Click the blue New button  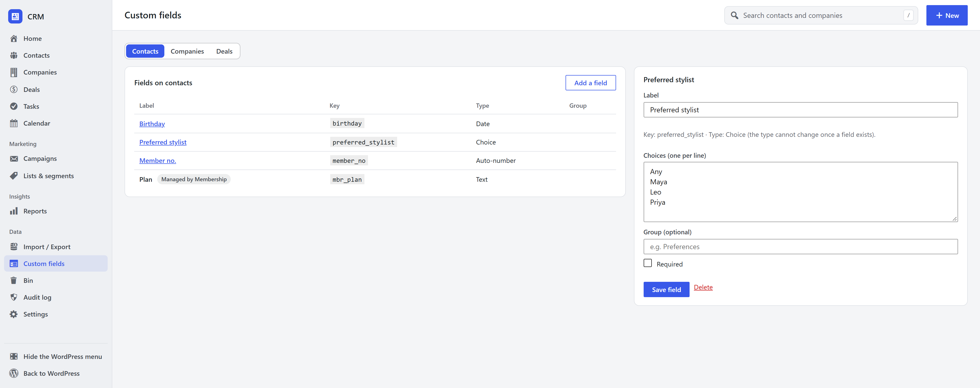947,15
